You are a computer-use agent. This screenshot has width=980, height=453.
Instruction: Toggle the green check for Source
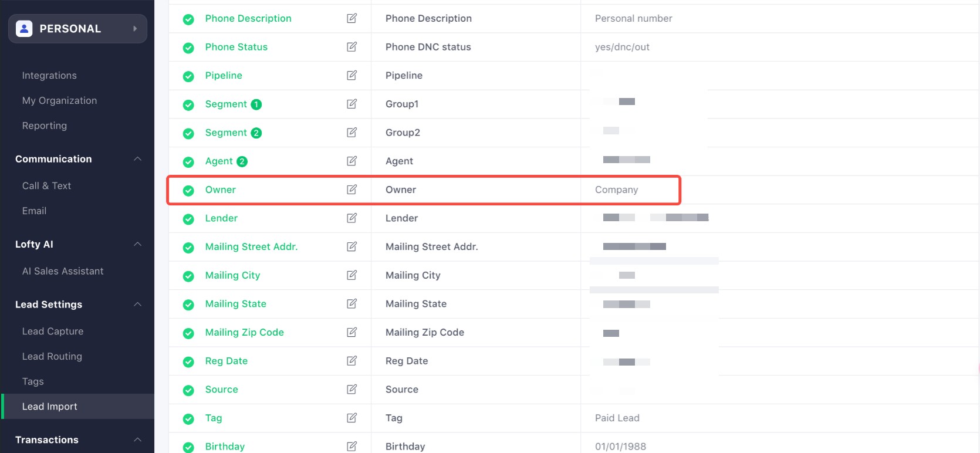point(188,390)
